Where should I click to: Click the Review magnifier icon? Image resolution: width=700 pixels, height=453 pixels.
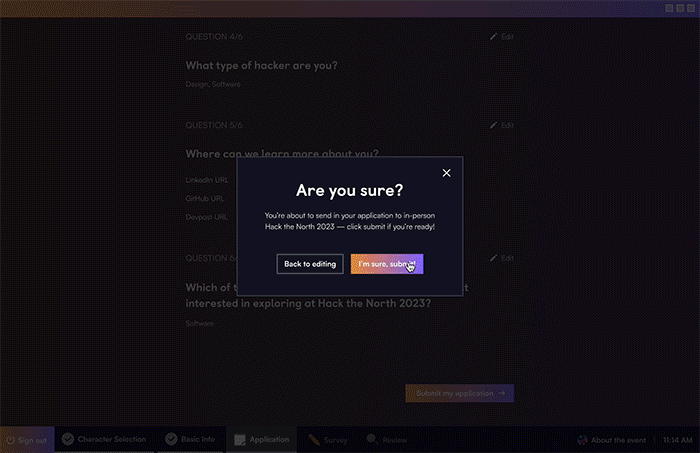[372, 439]
